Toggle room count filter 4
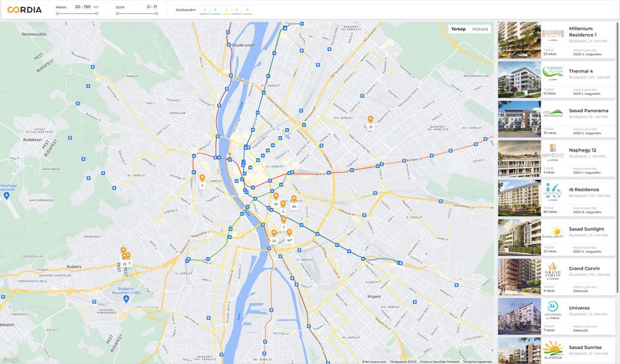 pyautogui.click(x=236, y=10)
